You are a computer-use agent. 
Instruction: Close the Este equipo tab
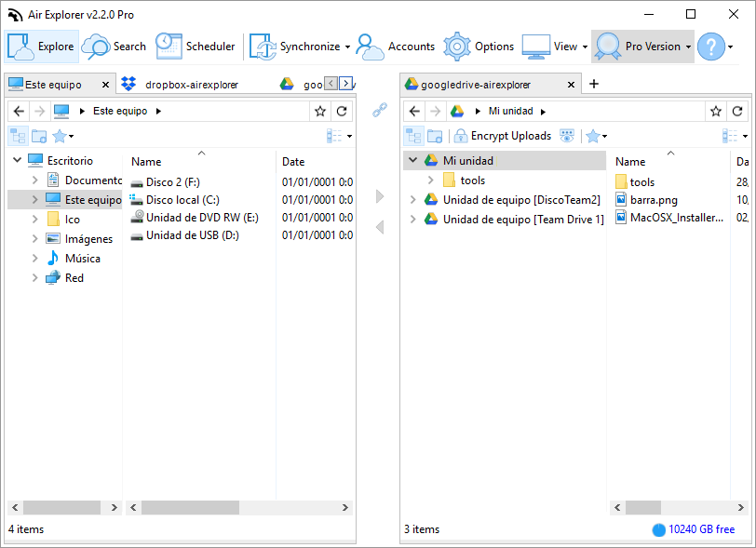pyautogui.click(x=105, y=85)
